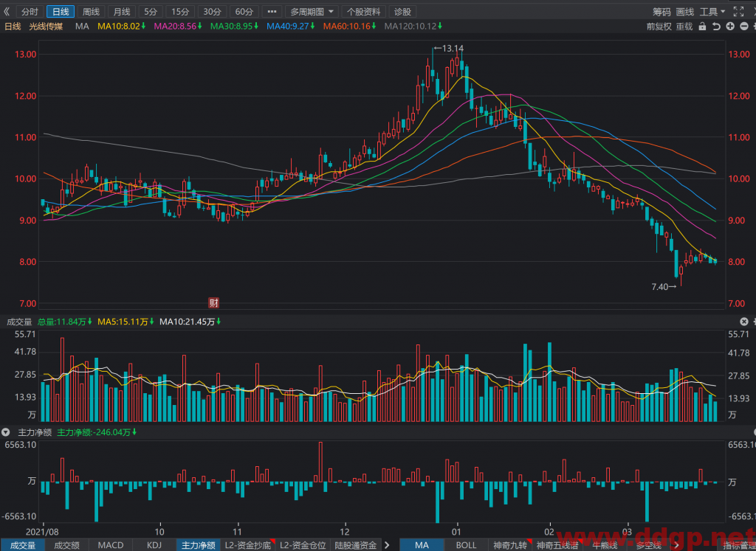The width and height of the screenshot is (756, 551).
Task: Select the 主力净额 indicator tab
Action: 198,545
